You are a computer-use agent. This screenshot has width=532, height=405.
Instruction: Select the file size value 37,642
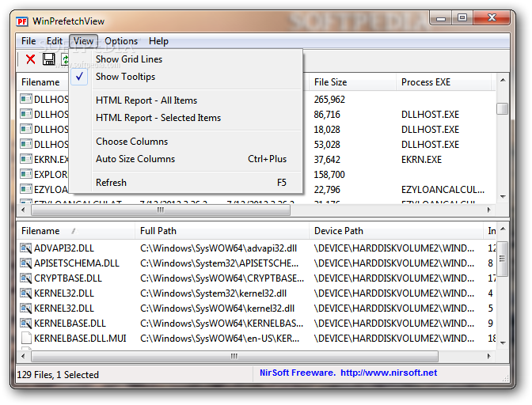click(x=327, y=160)
